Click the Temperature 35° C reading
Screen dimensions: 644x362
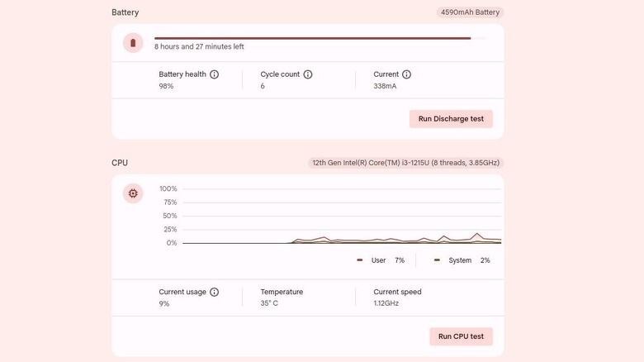point(270,303)
